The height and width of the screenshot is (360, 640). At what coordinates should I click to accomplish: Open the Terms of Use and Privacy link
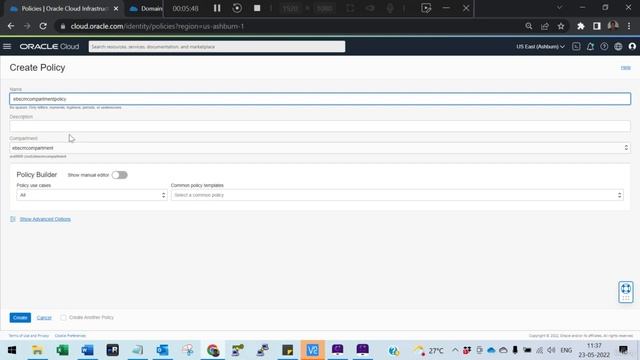[x=29, y=336]
